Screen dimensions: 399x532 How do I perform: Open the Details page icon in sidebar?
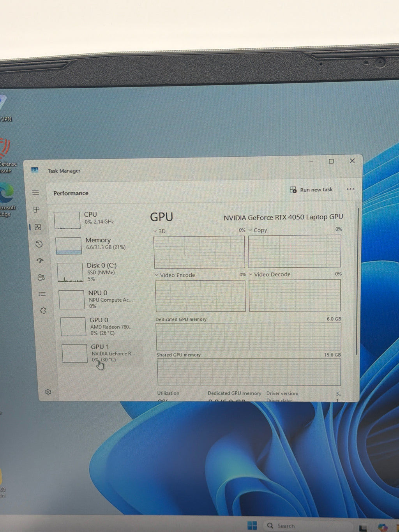pyautogui.click(x=42, y=294)
